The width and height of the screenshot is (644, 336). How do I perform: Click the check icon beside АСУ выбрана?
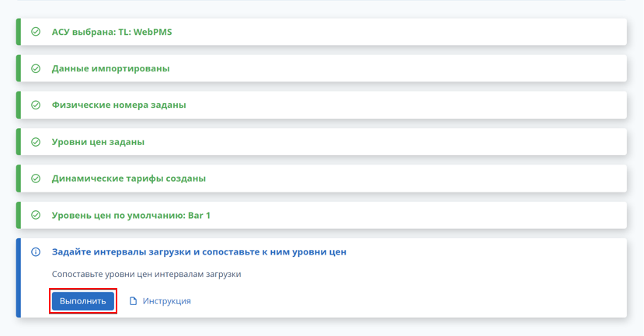pos(36,32)
